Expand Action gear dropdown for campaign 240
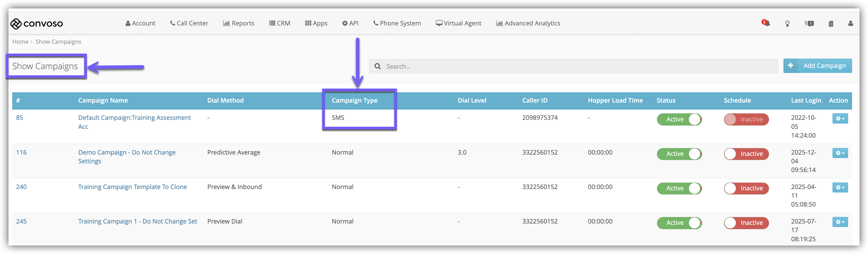The image size is (868, 254). pyautogui.click(x=840, y=187)
